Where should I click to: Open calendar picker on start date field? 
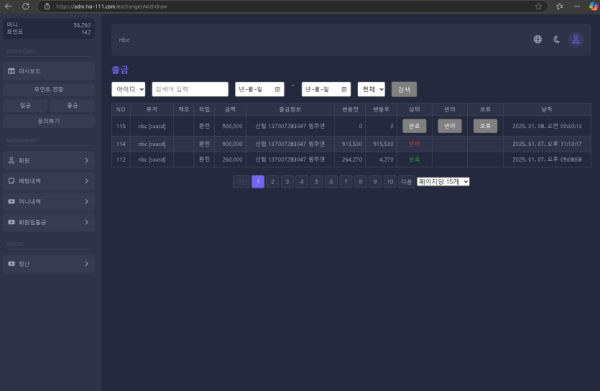click(x=277, y=89)
